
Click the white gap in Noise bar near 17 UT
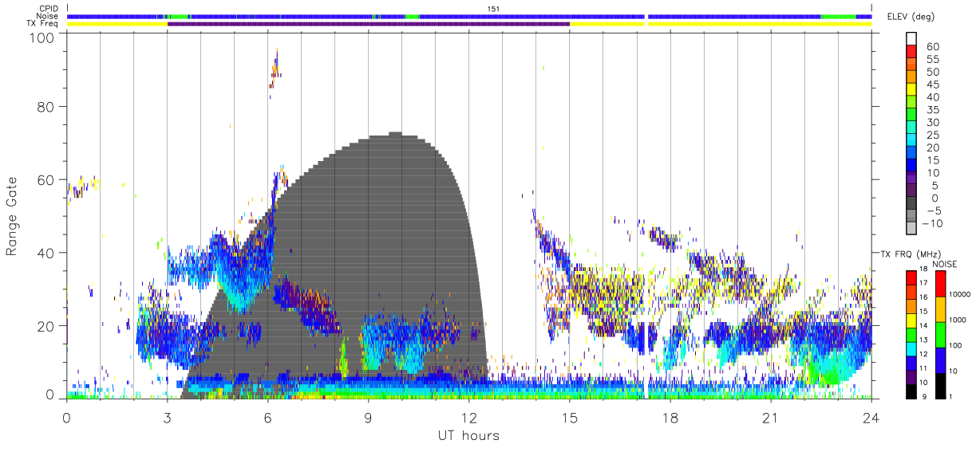click(646, 16)
